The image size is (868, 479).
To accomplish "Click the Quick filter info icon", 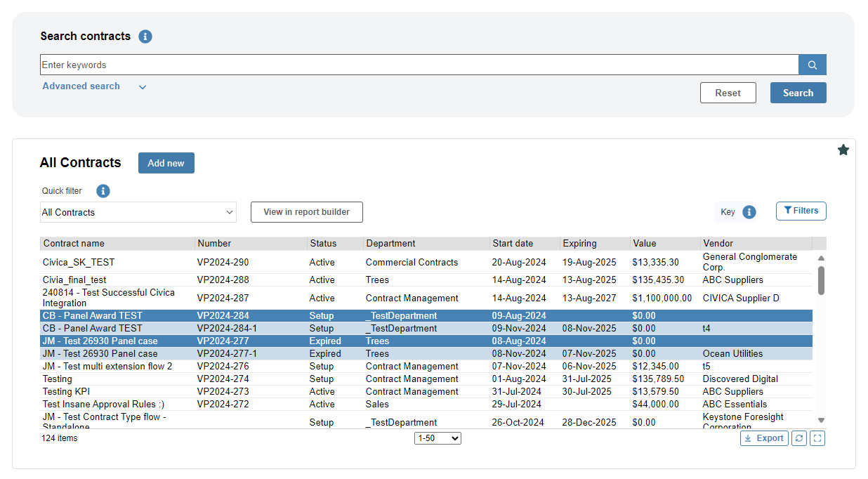I will (103, 191).
